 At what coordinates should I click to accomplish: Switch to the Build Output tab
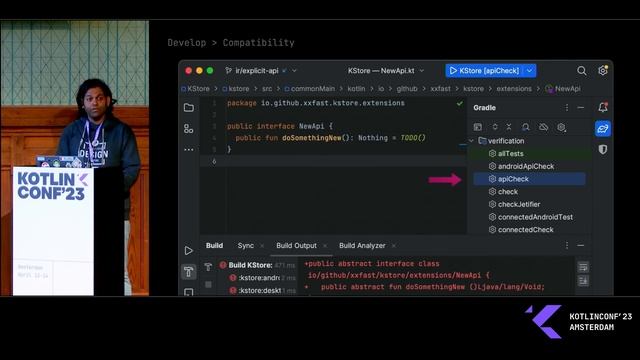(296, 245)
